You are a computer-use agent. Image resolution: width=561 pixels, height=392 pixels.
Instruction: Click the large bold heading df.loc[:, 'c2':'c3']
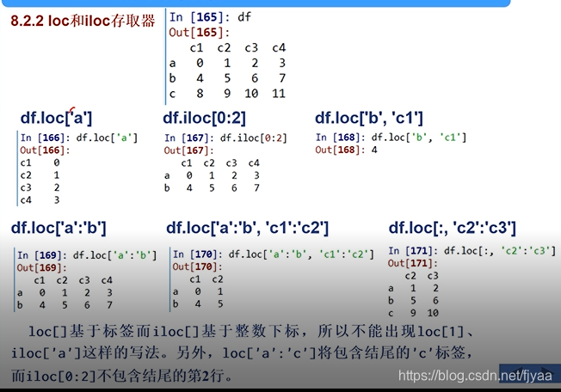(453, 228)
